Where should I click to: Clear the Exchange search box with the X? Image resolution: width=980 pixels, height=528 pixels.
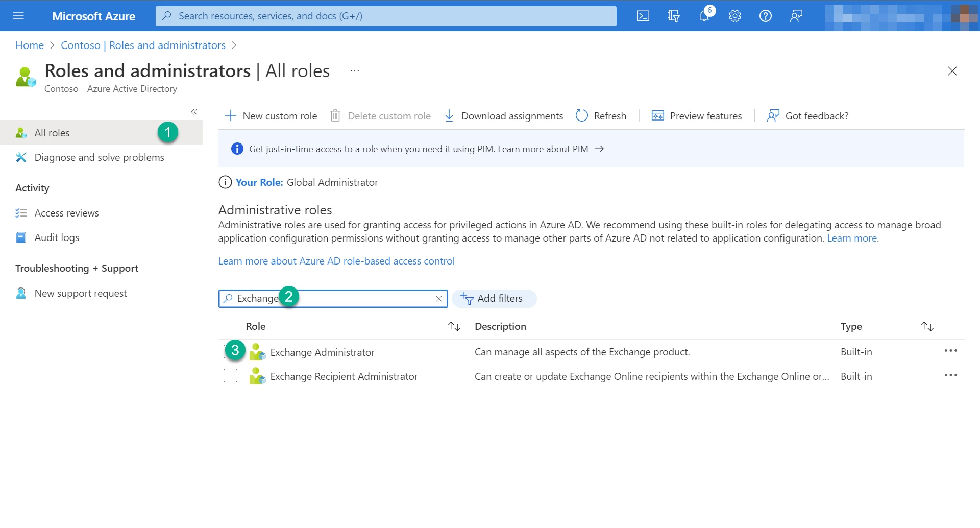(439, 299)
